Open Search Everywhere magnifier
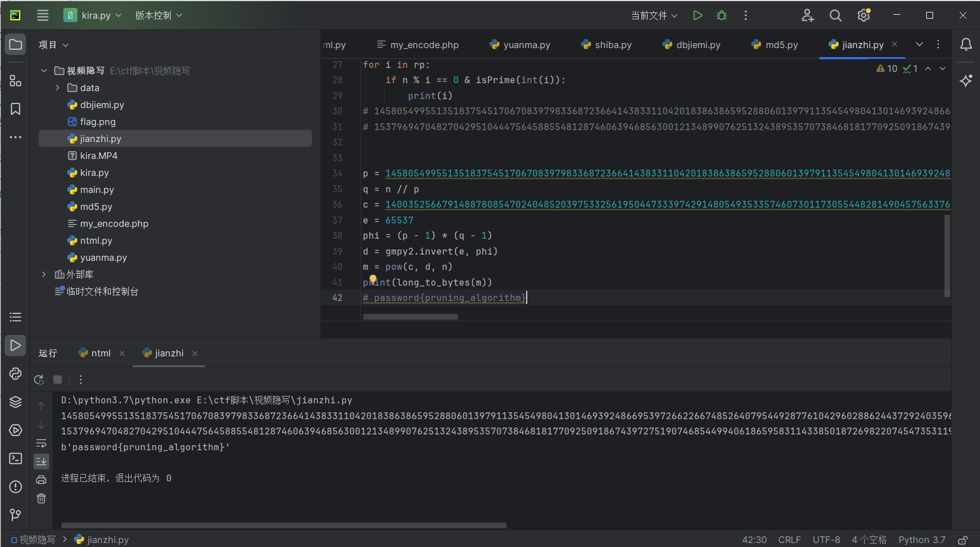 (835, 15)
